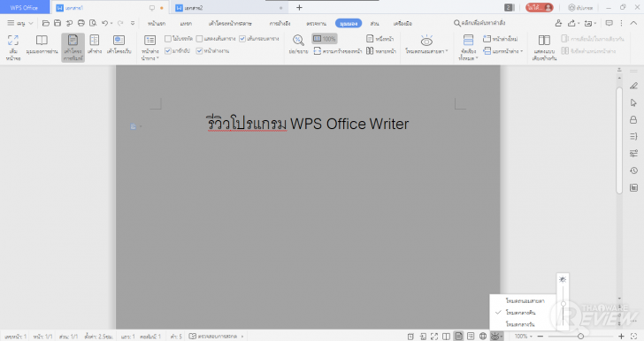Screen dimensions: 644x341
Task: Switch to the second document tab
Action: point(229,8)
